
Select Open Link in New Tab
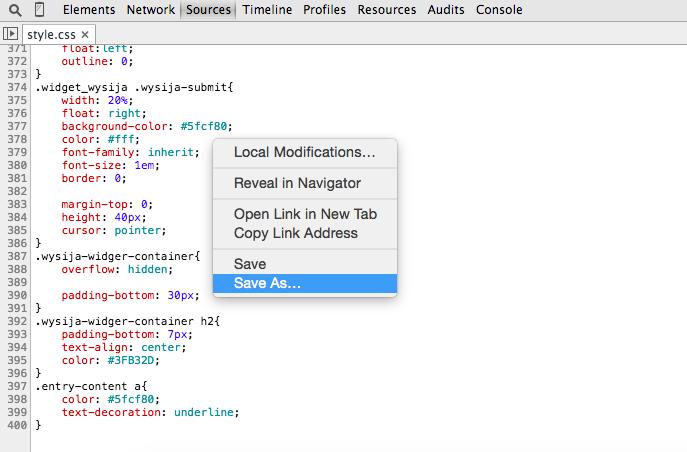[304, 214]
